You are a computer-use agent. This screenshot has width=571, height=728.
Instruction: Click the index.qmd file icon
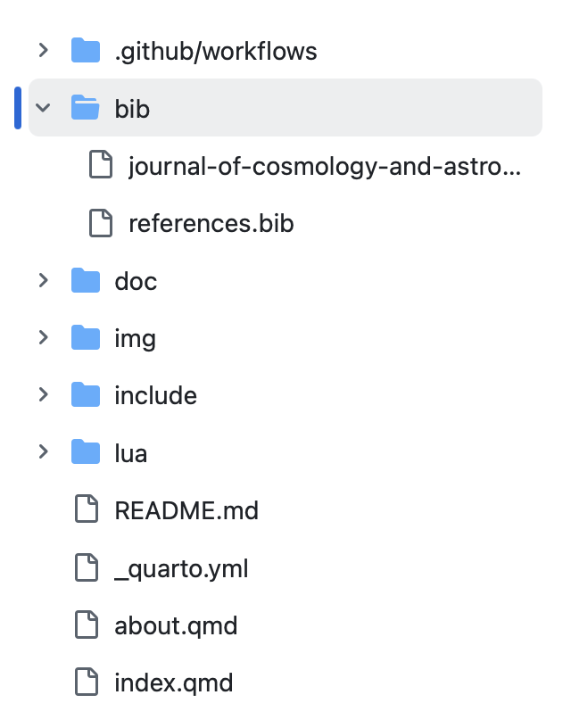coord(86,683)
